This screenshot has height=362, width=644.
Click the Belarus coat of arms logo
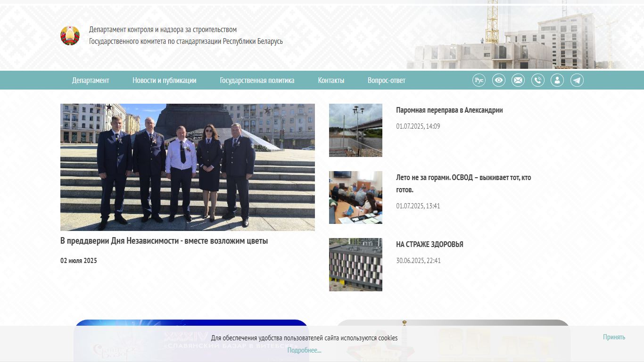[x=70, y=35]
